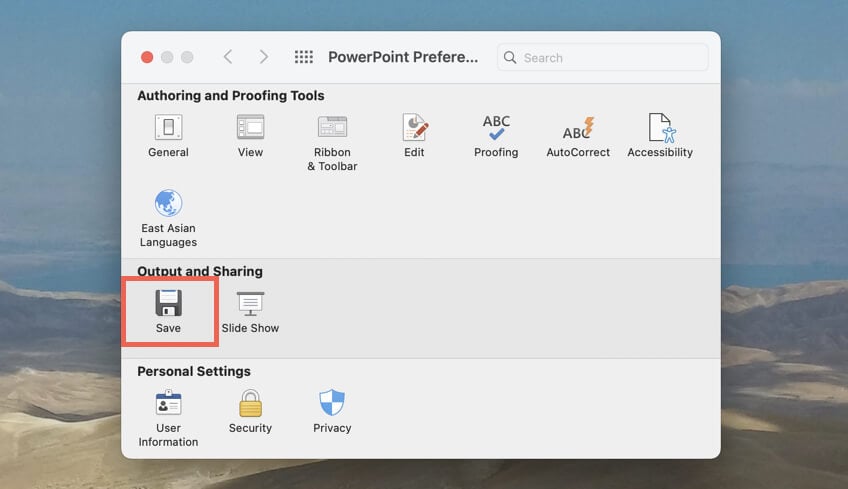848x489 pixels.
Task: Open Accessibility preferences
Action: pyautogui.click(x=660, y=136)
